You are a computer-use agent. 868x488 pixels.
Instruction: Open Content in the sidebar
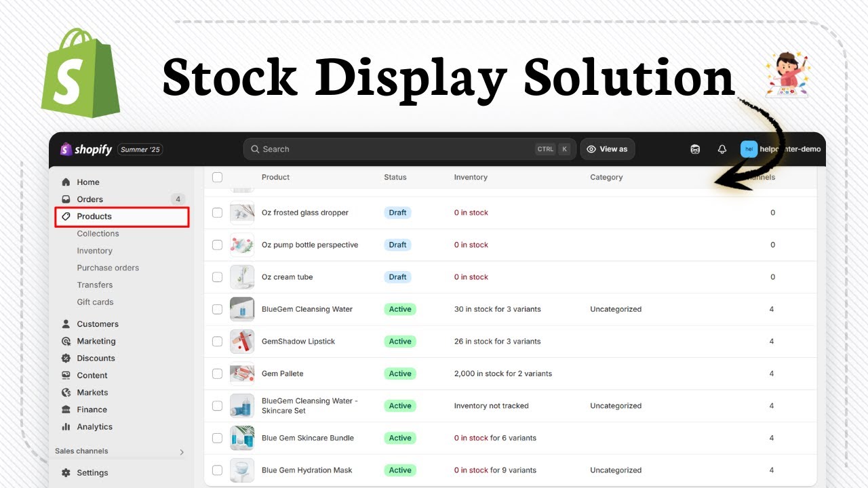[x=92, y=375]
